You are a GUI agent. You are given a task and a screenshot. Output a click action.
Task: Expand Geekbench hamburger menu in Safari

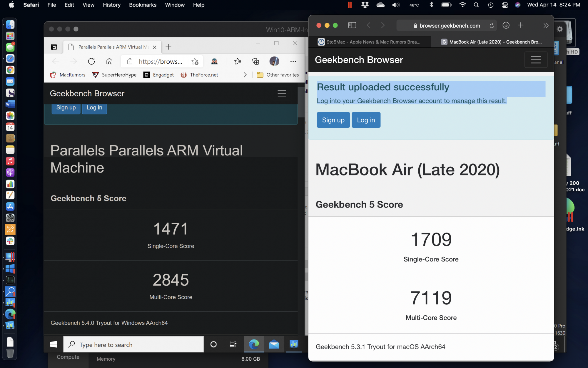tap(536, 60)
